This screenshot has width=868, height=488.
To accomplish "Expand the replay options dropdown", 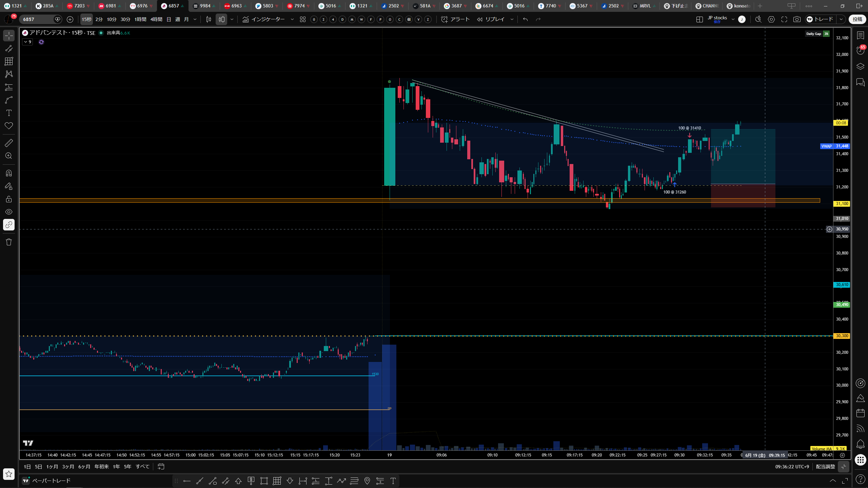I will pyautogui.click(x=512, y=19).
